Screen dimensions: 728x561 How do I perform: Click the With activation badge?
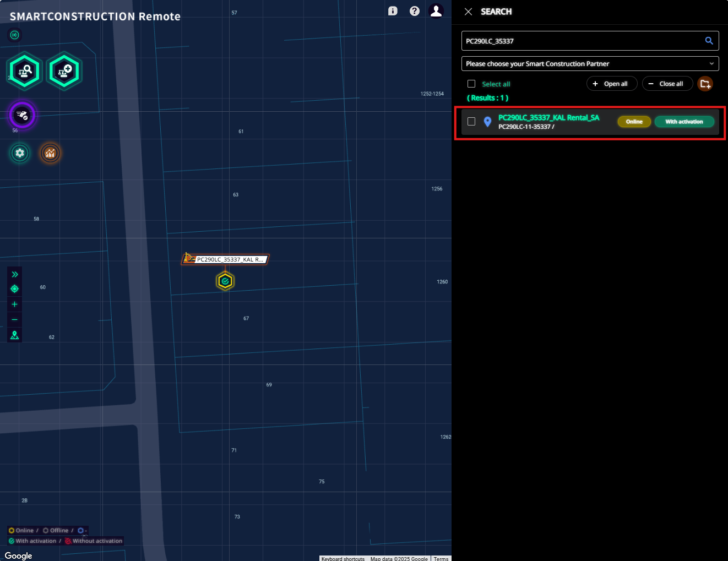click(684, 122)
